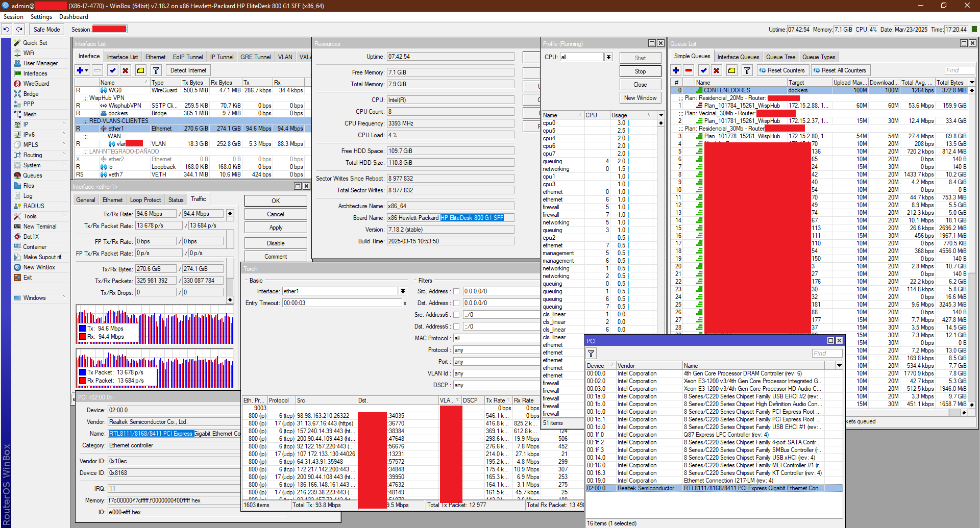This screenshot has height=528, width=980.
Task: Click the traffic tab's scroll-down arrow
Action: coord(230,300)
